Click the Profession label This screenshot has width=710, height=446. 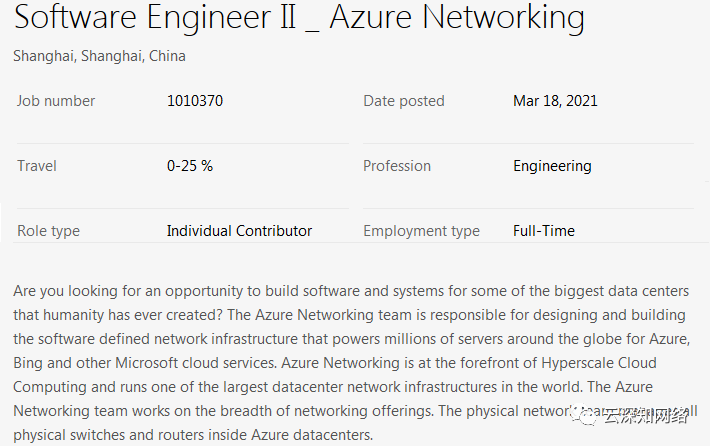397,166
